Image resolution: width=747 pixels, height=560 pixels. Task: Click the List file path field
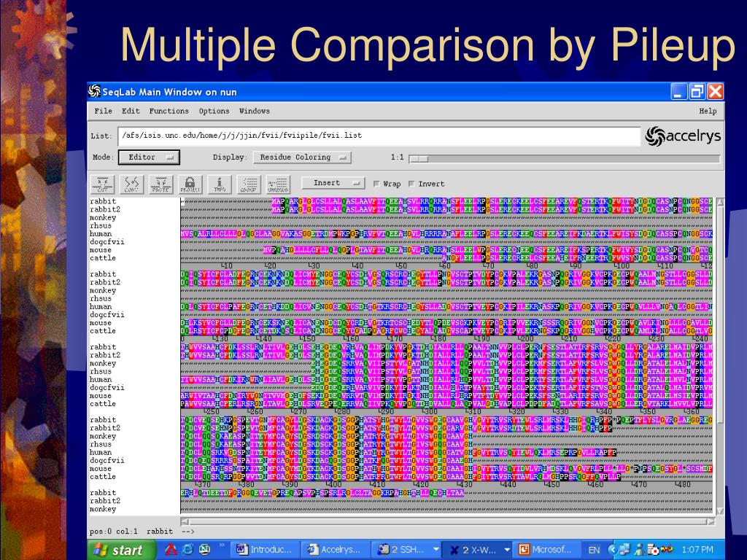point(379,136)
